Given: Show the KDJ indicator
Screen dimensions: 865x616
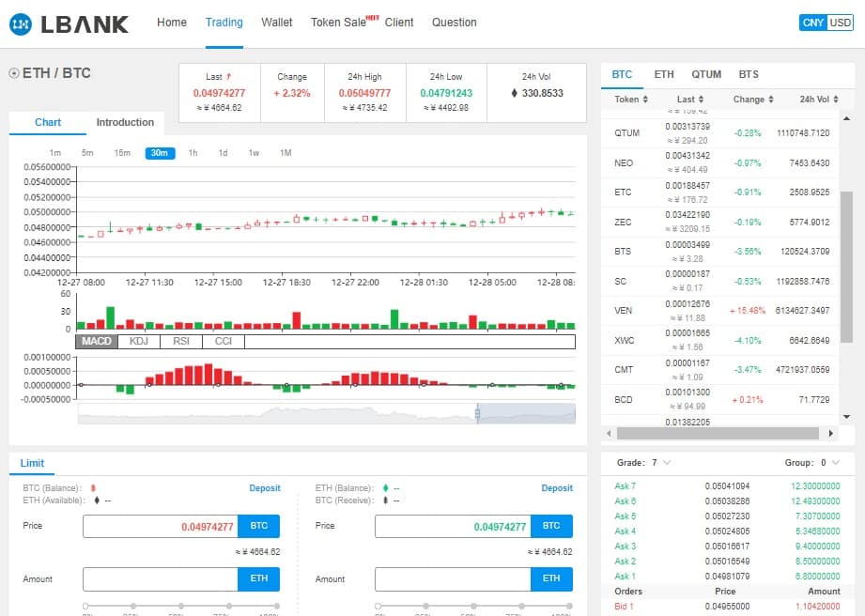Looking at the screenshot, I should pos(139,342).
